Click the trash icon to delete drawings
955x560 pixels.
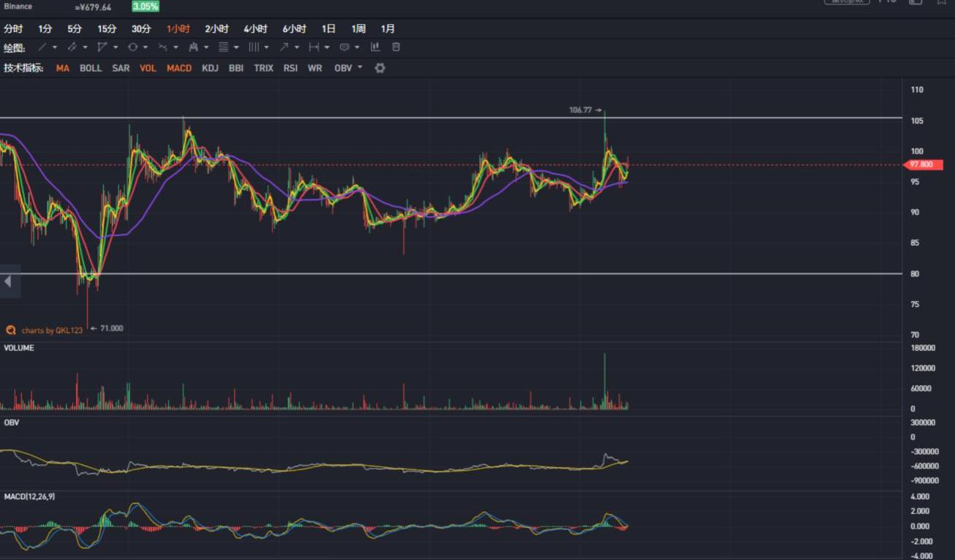pyautogui.click(x=396, y=48)
